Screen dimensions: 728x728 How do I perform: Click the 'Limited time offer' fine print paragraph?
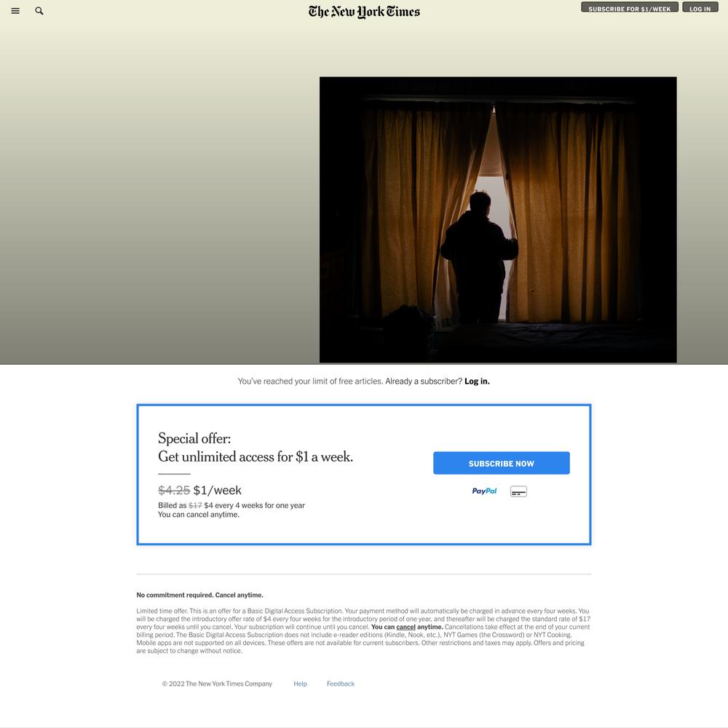click(x=363, y=631)
